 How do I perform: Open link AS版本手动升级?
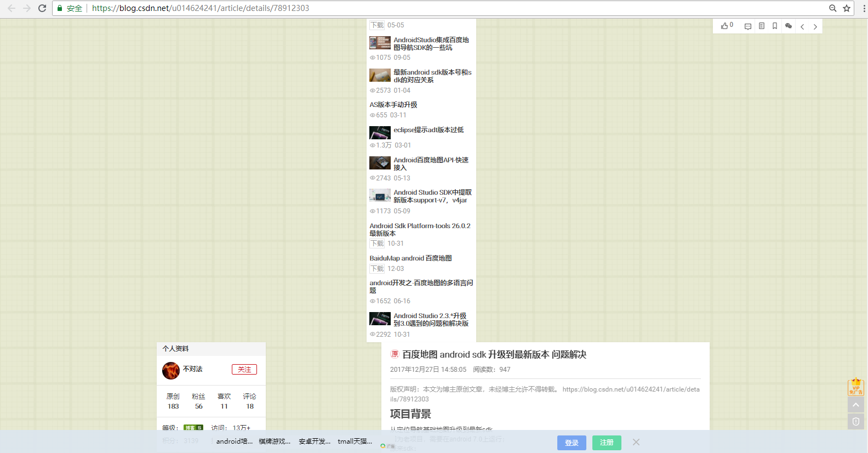393,105
